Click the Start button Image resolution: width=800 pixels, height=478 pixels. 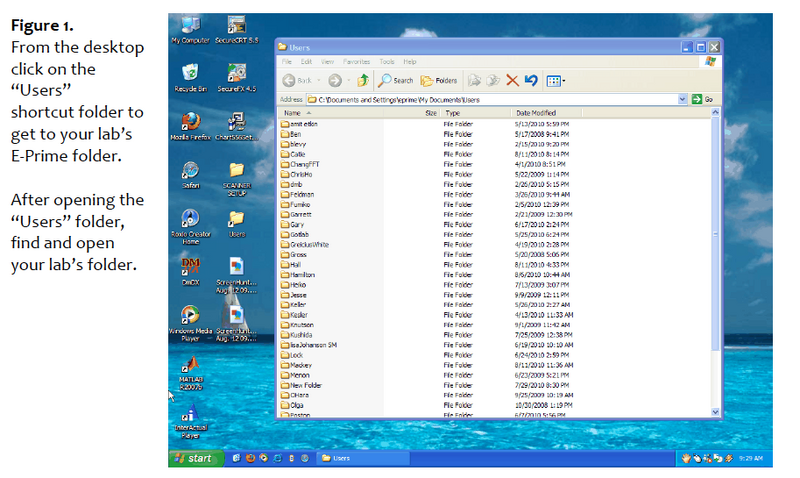[x=196, y=458]
